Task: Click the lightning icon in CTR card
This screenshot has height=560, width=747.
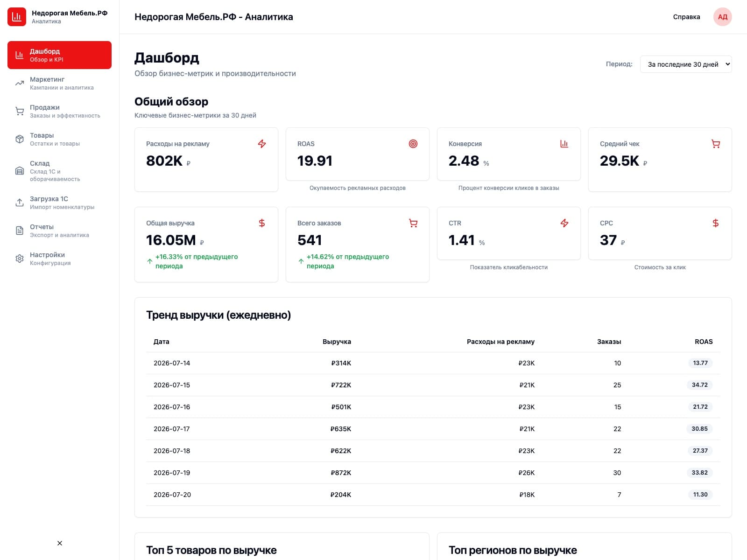Action: (564, 223)
